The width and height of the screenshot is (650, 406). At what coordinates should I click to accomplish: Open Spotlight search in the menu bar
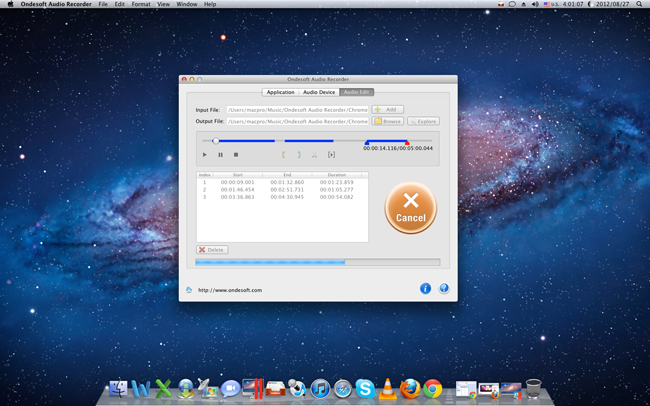click(640, 4)
